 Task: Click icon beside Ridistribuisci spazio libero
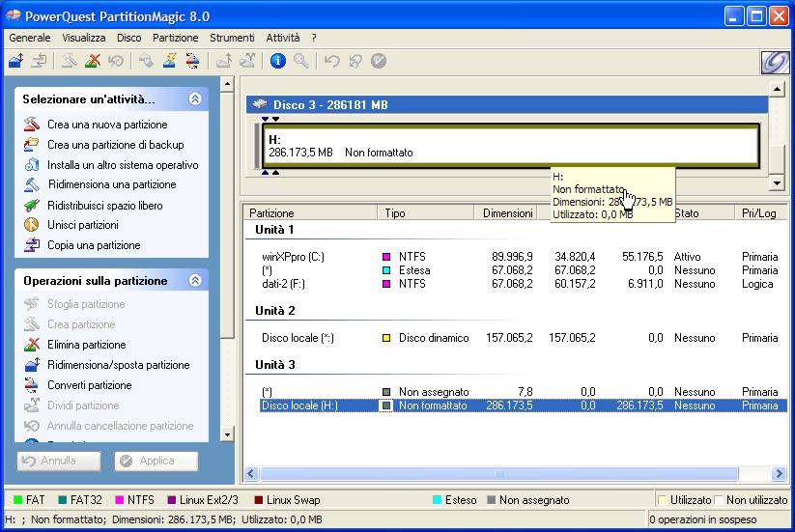pos(32,206)
